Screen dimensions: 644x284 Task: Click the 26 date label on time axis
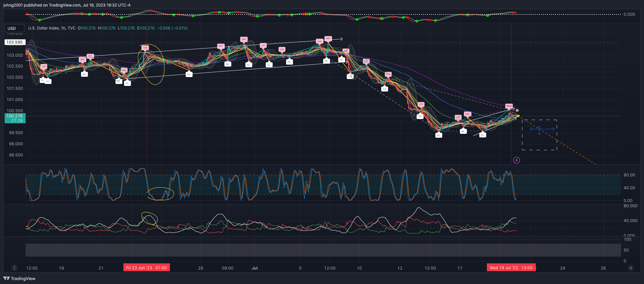[x=603, y=268]
